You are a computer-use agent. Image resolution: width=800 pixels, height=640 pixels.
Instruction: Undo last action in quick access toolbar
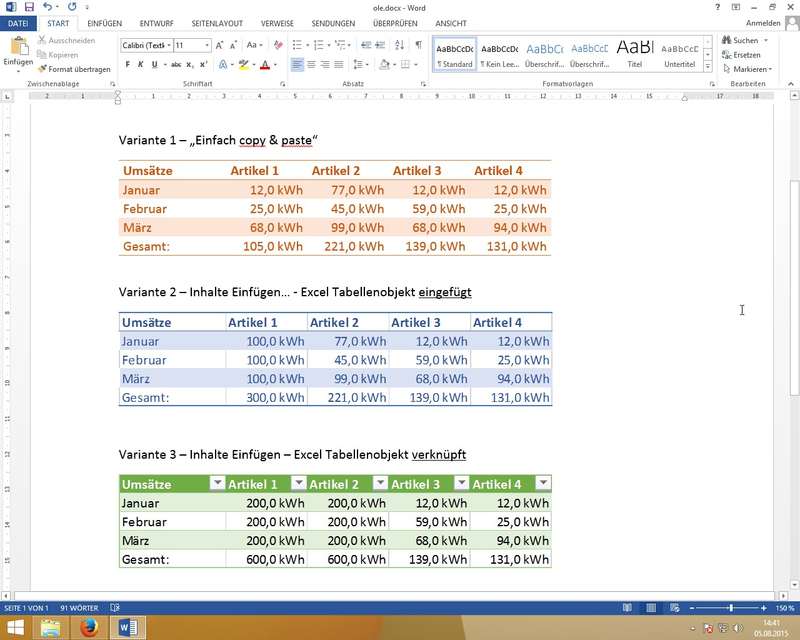pos(47,7)
